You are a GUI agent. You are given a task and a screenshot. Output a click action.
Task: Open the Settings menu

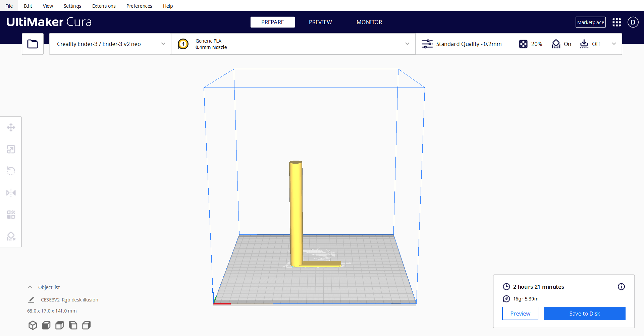pos(72,6)
